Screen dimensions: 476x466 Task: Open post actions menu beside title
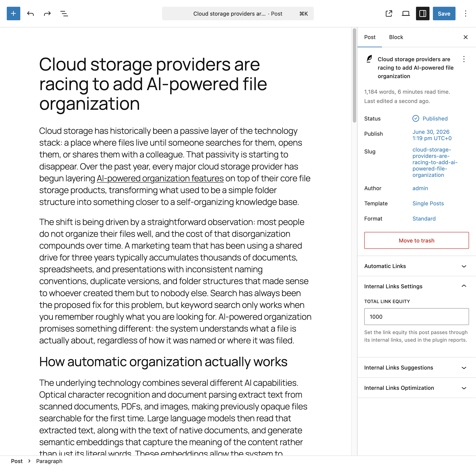(464, 59)
